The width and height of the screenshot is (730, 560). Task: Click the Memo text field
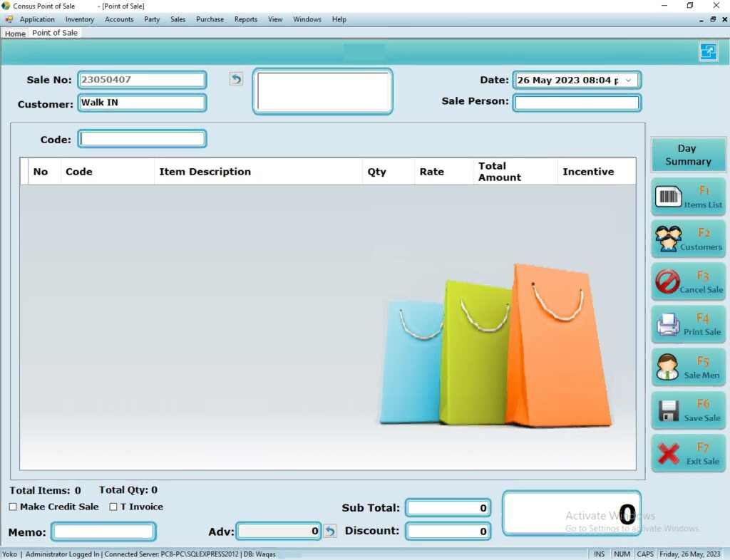pyautogui.click(x=103, y=532)
